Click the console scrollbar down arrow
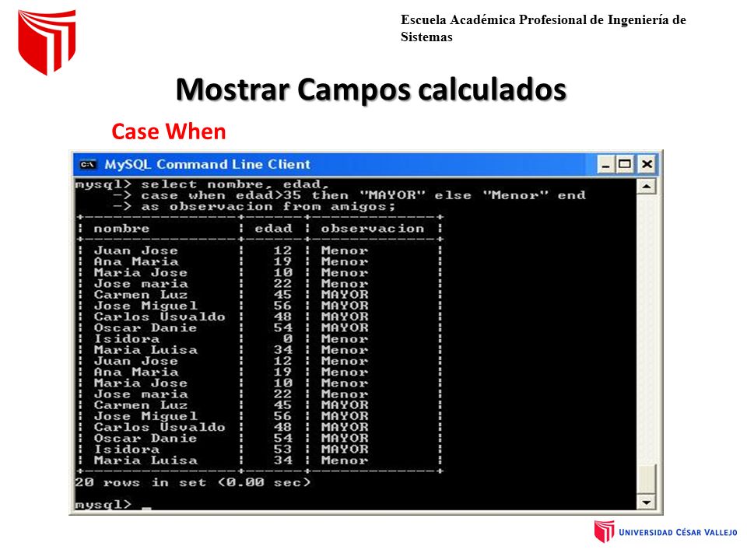 pos(646,502)
